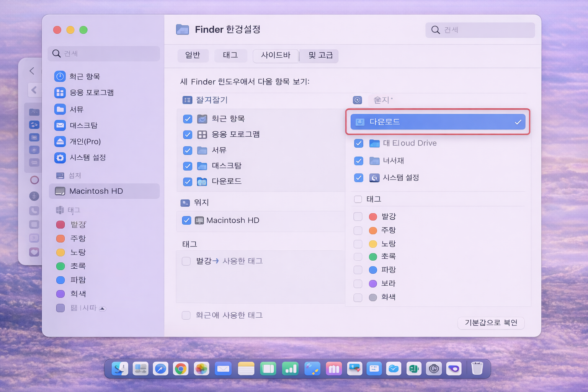The image size is (588, 392).
Task: Click the back chevron in background window
Action: [32, 71]
